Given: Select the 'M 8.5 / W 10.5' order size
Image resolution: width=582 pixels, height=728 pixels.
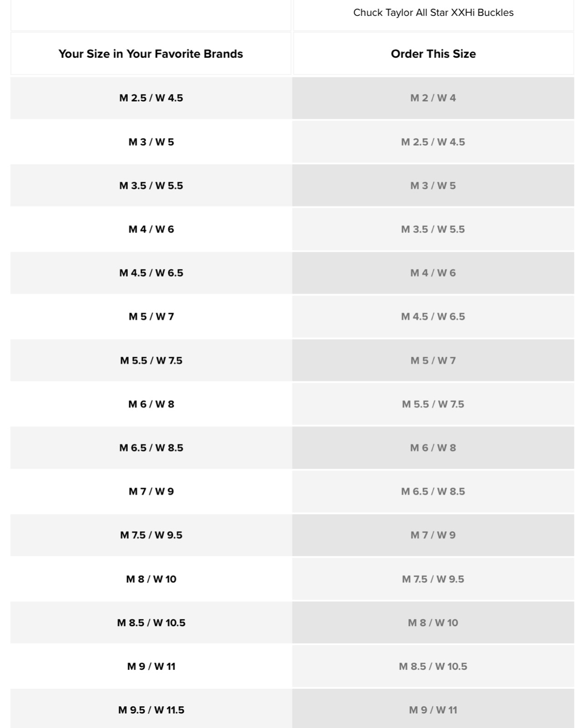Looking at the screenshot, I should 433,667.
